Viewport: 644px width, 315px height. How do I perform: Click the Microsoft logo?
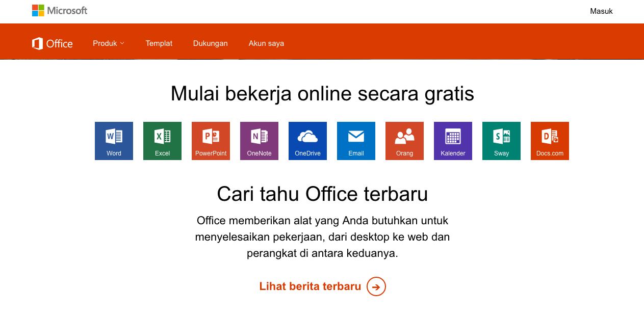[60, 10]
